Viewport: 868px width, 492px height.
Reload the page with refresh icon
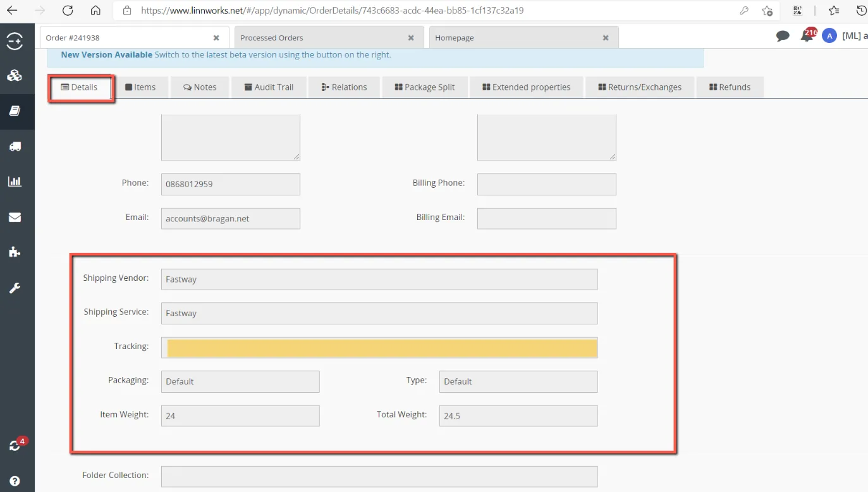68,10
